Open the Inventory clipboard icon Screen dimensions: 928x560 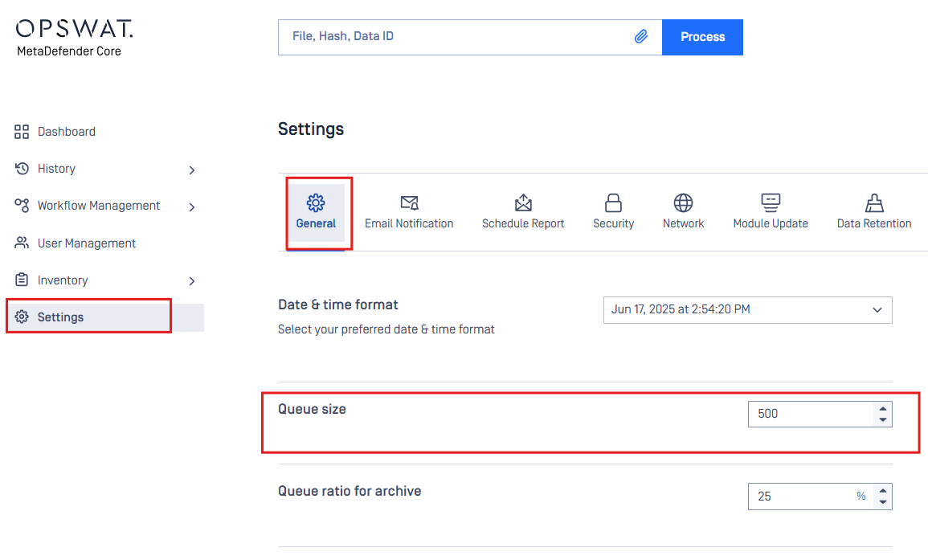pyautogui.click(x=22, y=280)
